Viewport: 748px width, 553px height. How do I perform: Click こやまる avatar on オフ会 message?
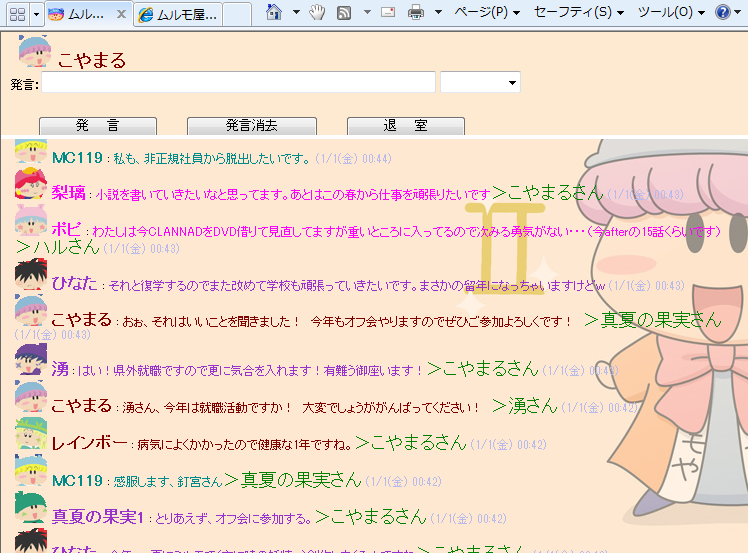31,310
